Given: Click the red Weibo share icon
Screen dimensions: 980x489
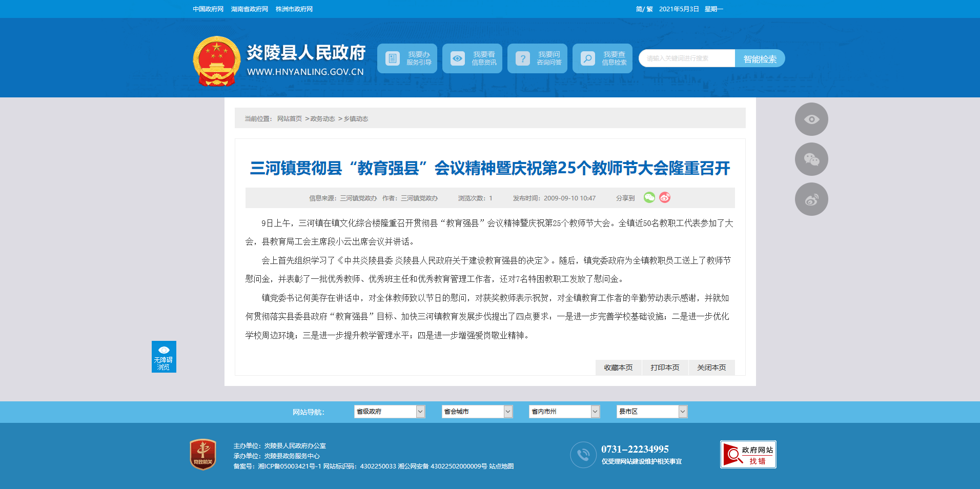Looking at the screenshot, I should point(665,198).
